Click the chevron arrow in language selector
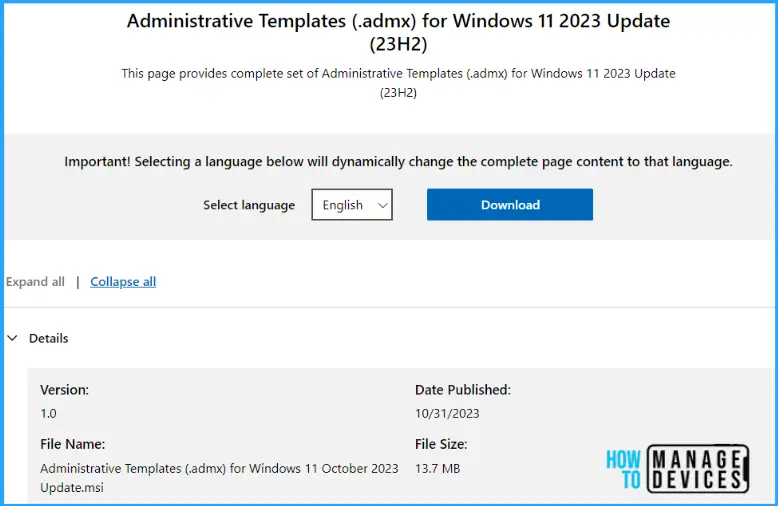Viewport: 778px width, 506px height. point(381,205)
